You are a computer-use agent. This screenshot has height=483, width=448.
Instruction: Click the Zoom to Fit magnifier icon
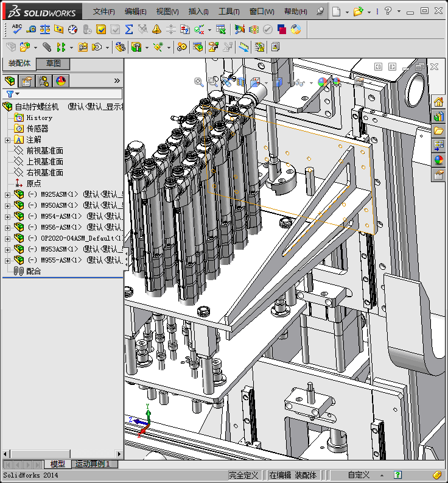click(x=198, y=82)
